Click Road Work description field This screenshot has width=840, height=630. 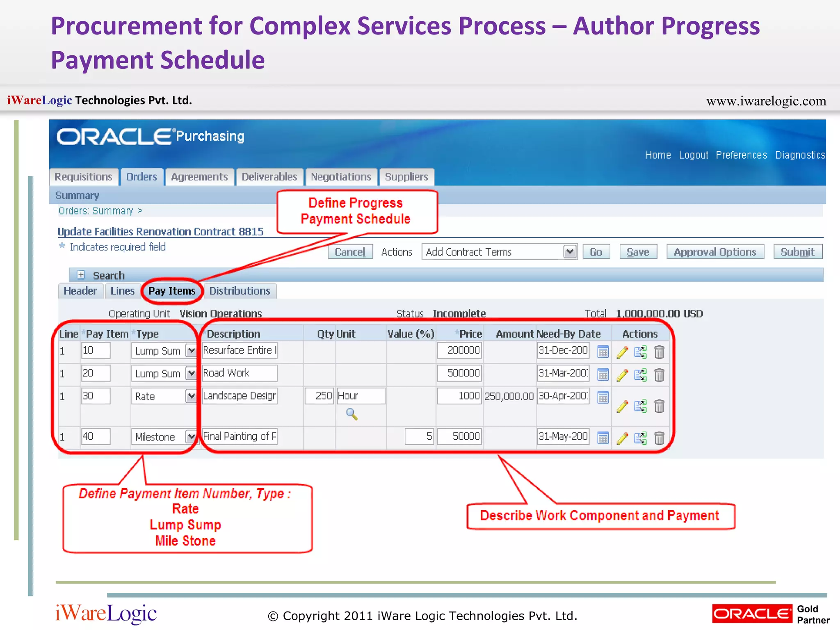pos(240,373)
